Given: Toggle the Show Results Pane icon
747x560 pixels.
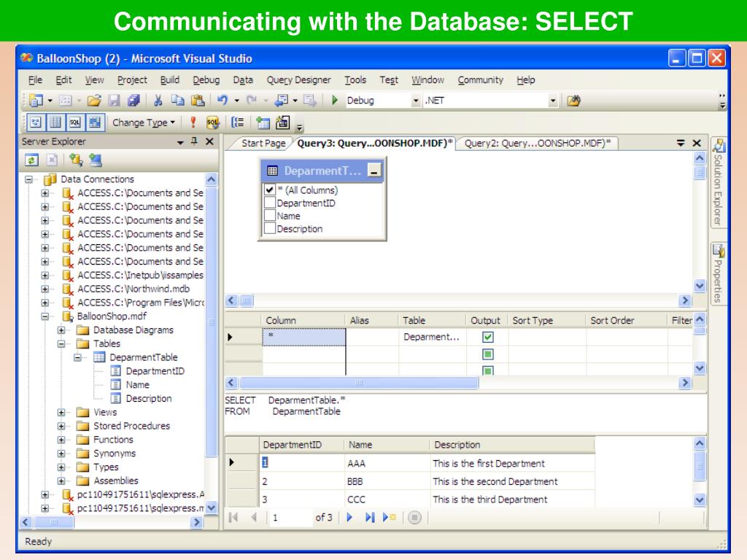Looking at the screenshot, I should 95,122.
